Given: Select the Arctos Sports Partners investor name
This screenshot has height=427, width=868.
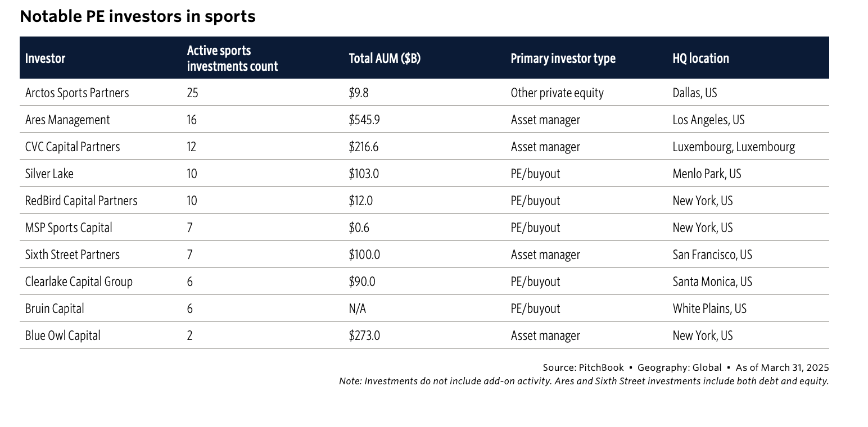Looking at the screenshot, I should tap(77, 93).
